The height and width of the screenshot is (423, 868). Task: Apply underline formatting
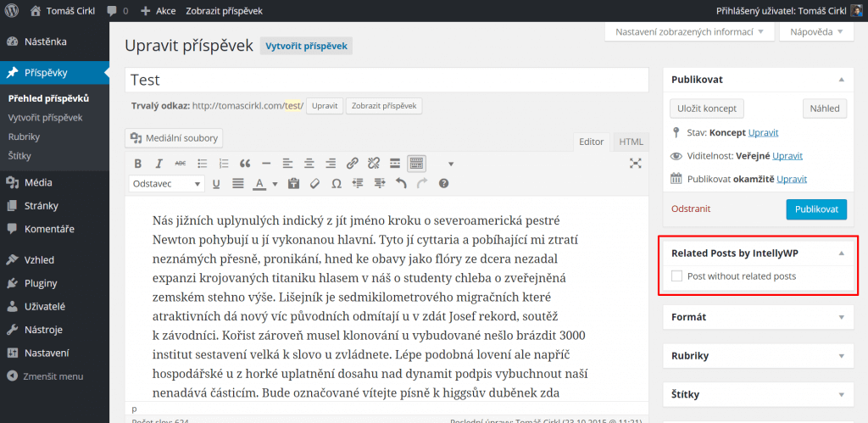coord(216,183)
